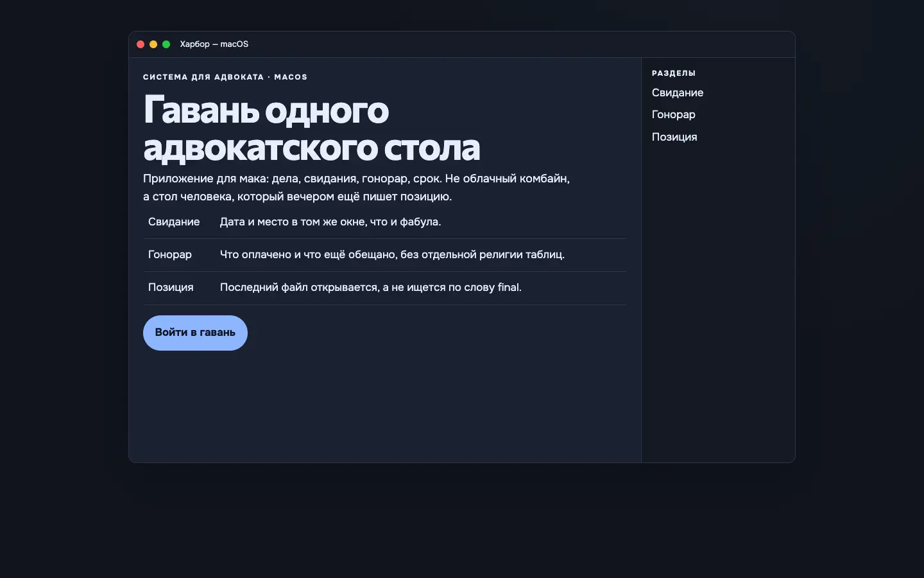924x578 pixels.
Task: Open the Свидание section in sidebar
Action: [678, 92]
